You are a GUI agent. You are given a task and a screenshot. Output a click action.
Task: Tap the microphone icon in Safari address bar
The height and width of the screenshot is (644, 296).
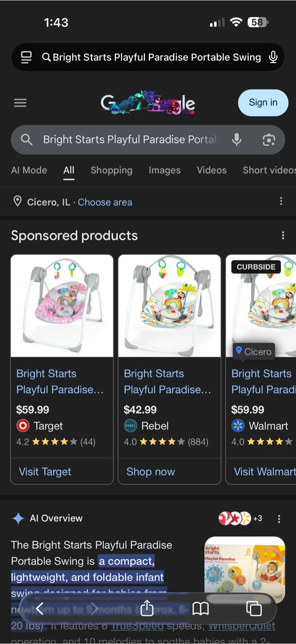coord(273,57)
